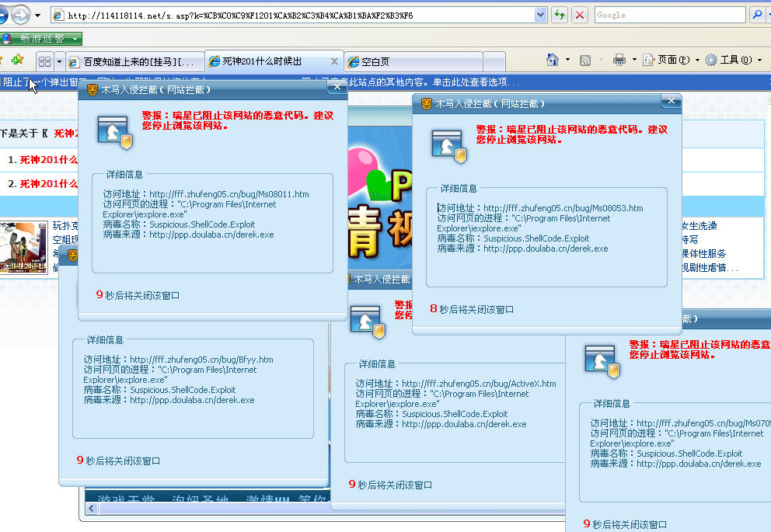Open the 女生洗澡 link

[699, 225]
